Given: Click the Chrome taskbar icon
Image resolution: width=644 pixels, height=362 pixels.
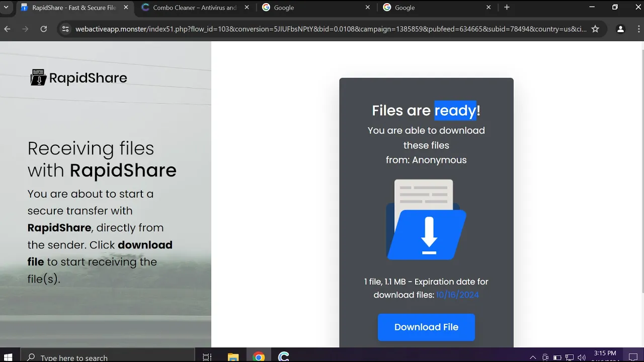Looking at the screenshot, I should [x=259, y=357].
